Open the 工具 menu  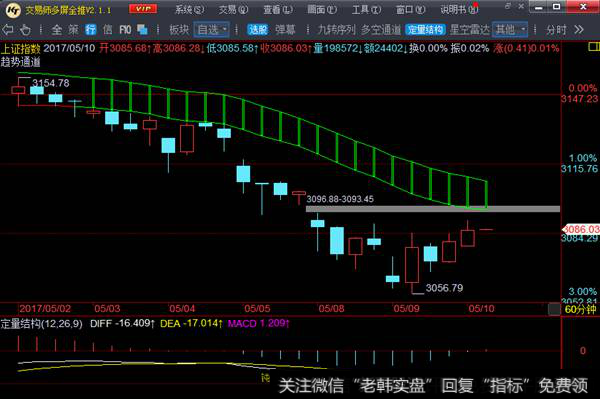(x=366, y=10)
